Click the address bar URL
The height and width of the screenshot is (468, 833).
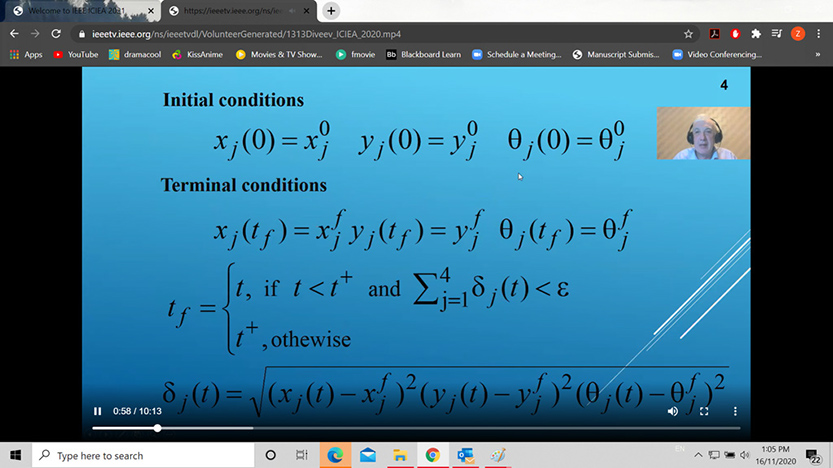246,34
